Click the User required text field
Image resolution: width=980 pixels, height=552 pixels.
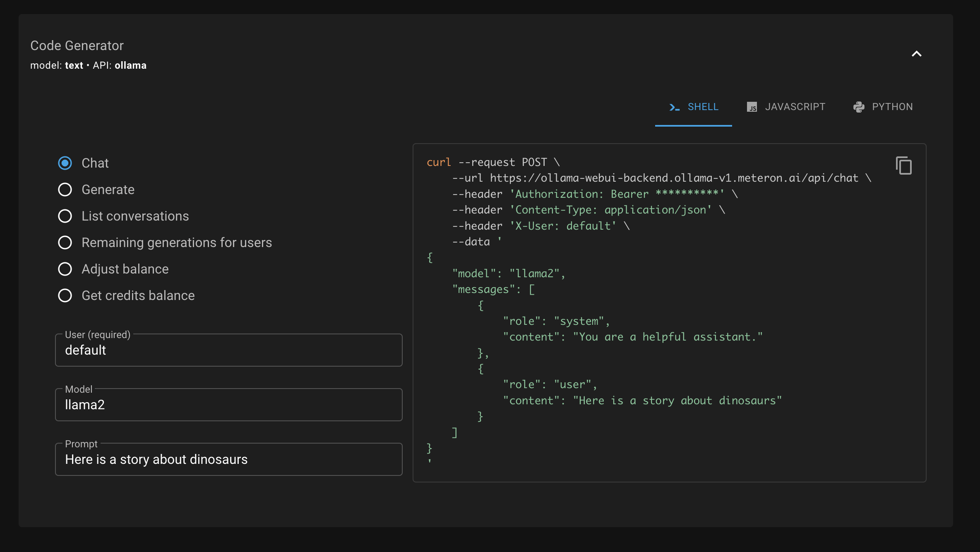pyautogui.click(x=228, y=350)
